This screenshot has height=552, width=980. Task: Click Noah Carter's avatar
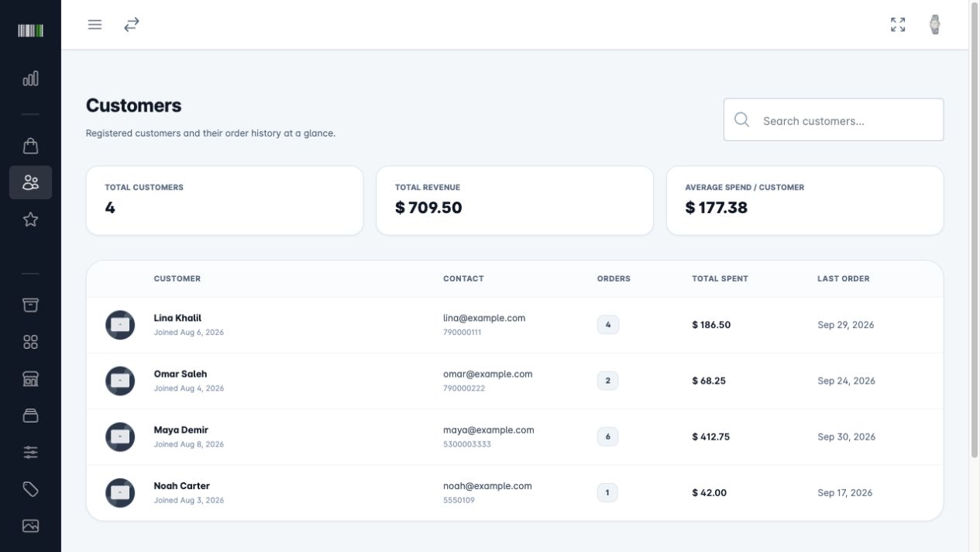click(x=120, y=493)
